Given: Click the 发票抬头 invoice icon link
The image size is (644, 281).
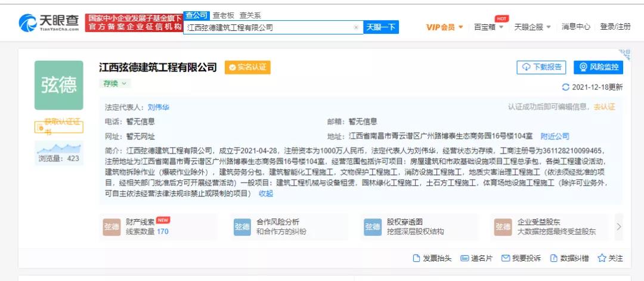Looking at the screenshot, I should tap(417, 258).
